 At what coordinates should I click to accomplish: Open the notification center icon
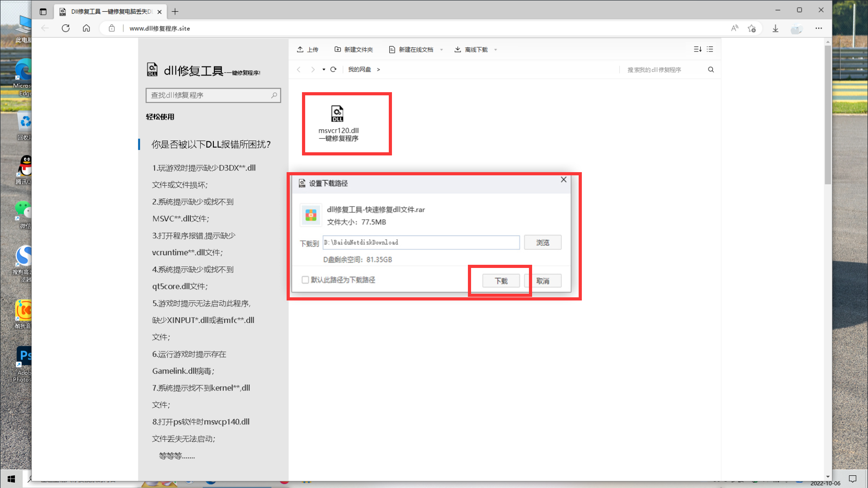pyautogui.click(x=853, y=479)
